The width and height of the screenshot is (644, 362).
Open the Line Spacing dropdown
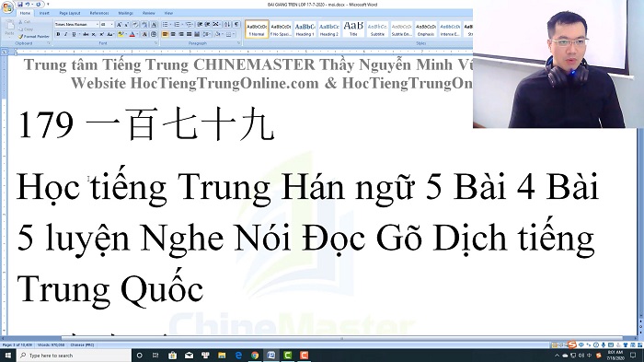pos(207,34)
